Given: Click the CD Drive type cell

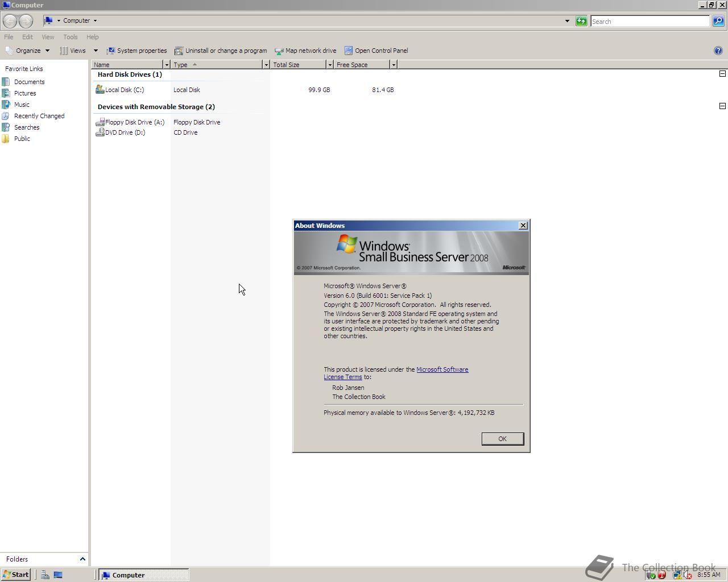Looking at the screenshot, I should (x=185, y=132).
